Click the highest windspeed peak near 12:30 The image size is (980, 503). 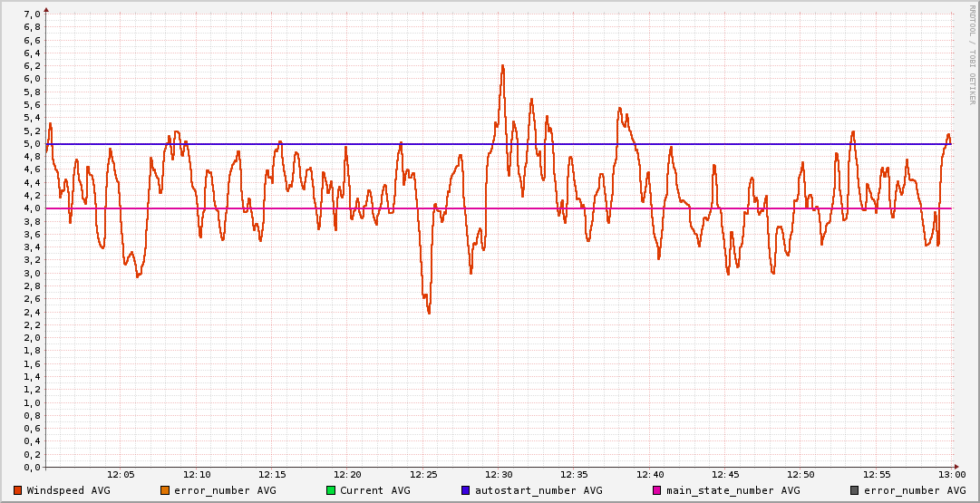tap(502, 66)
